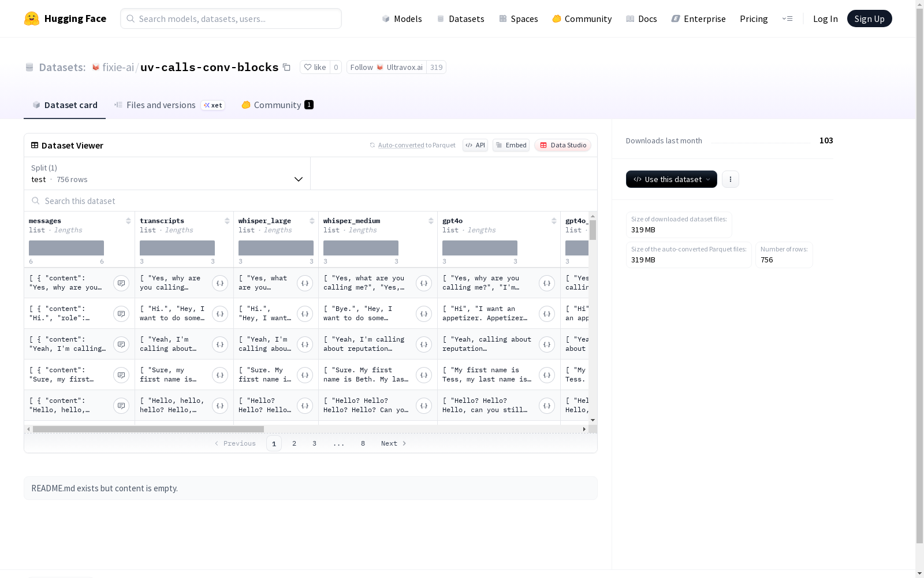Go to the next page of rows
The width and height of the screenshot is (924, 578).
[393, 443]
